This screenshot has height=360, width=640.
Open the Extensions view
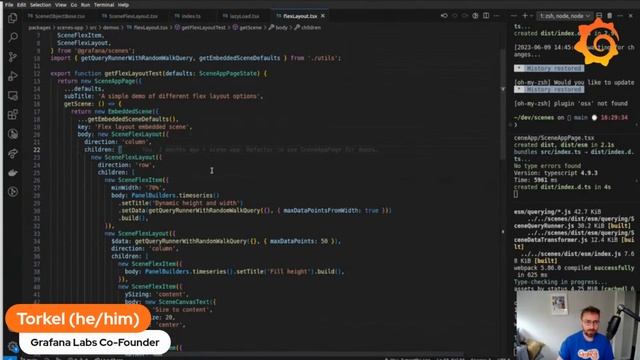13,115
